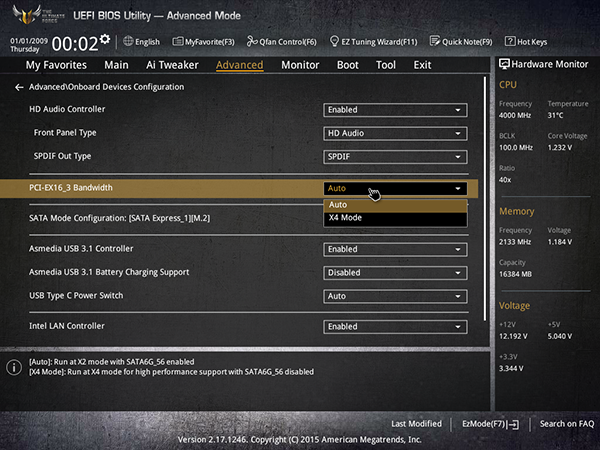
Task: Click the Core Voltage value 1.232 V
Action: [560, 148]
